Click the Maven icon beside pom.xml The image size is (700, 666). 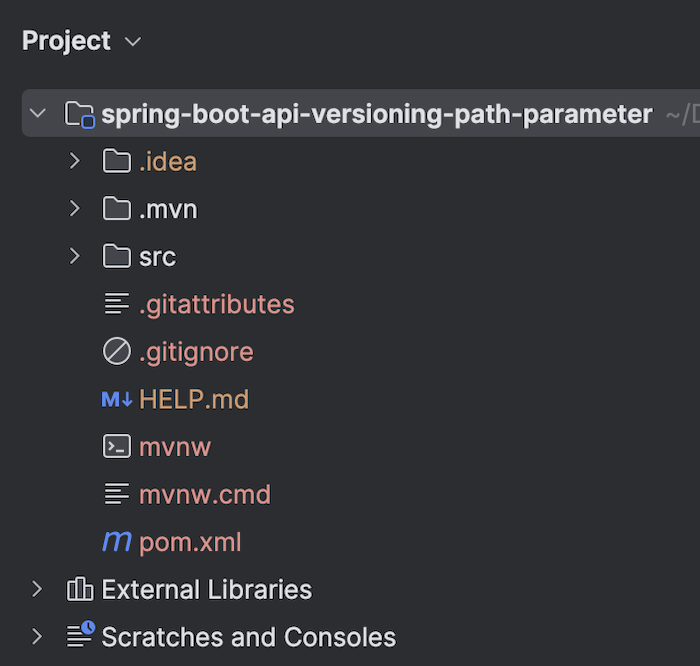117,543
